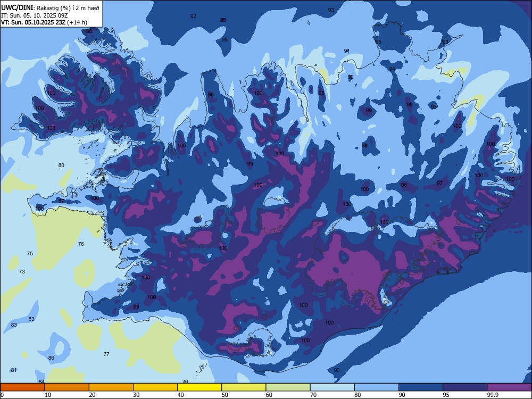Screen dimensions: 532x399
Task: Click the 95–99.9 navy legend swatch
Action: tap(465, 387)
